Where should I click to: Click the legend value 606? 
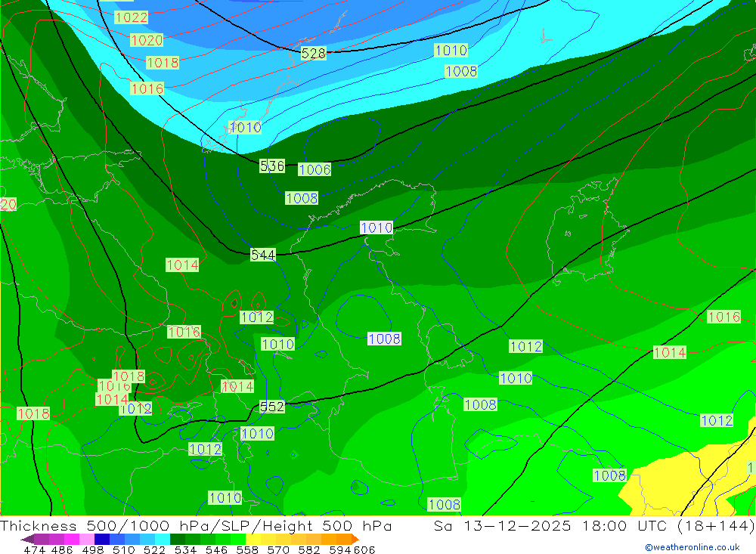(364, 549)
